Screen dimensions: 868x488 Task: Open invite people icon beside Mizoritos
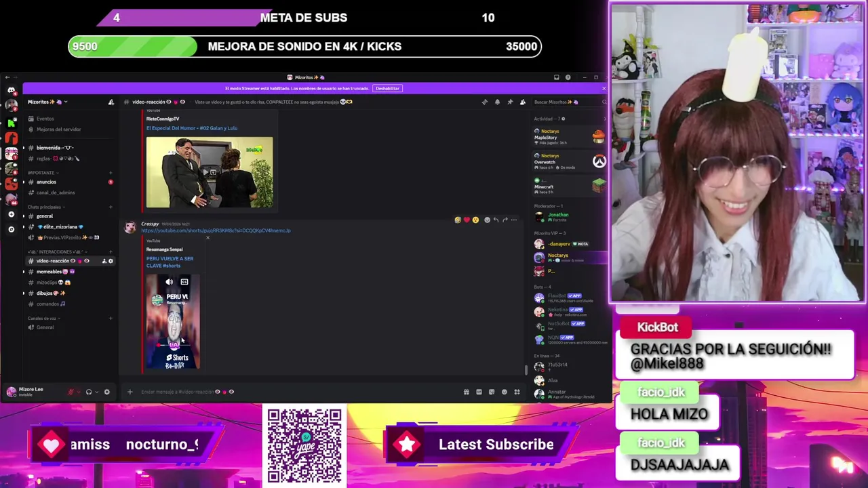(111, 102)
